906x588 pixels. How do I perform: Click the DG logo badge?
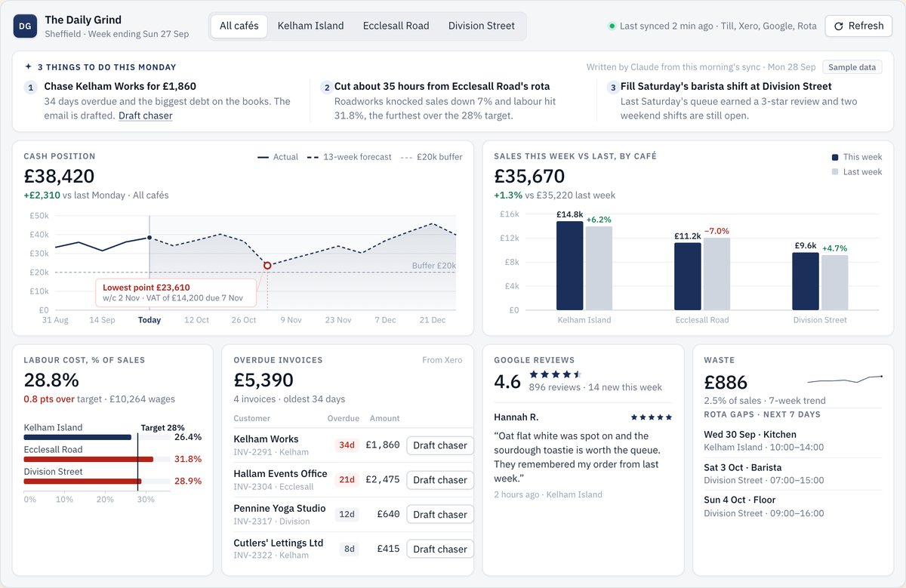click(25, 26)
